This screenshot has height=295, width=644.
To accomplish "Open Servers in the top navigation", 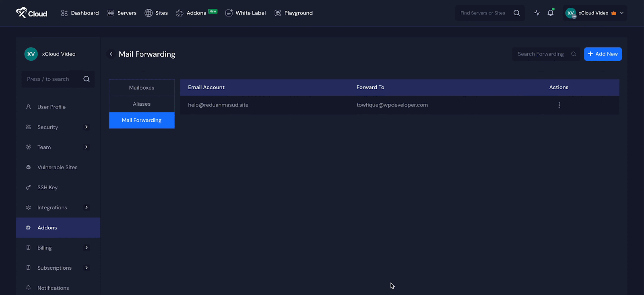I will pyautogui.click(x=122, y=13).
